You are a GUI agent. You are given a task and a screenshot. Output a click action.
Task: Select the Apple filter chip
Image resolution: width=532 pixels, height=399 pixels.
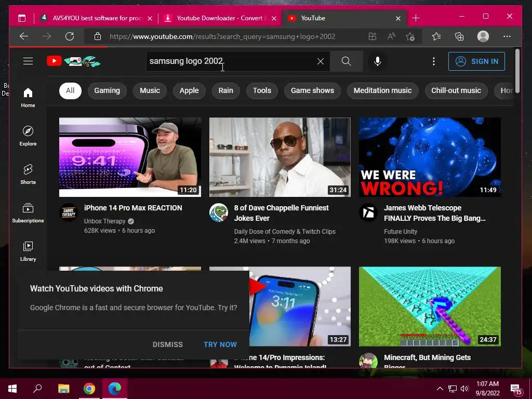pos(189,90)
